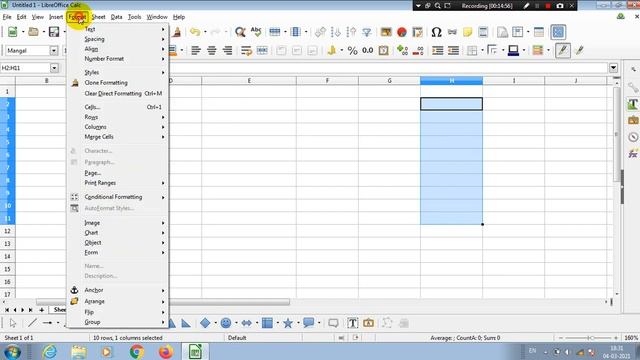
Task: Click the horizontal scrollbar thumb
Action: point(163,302)
